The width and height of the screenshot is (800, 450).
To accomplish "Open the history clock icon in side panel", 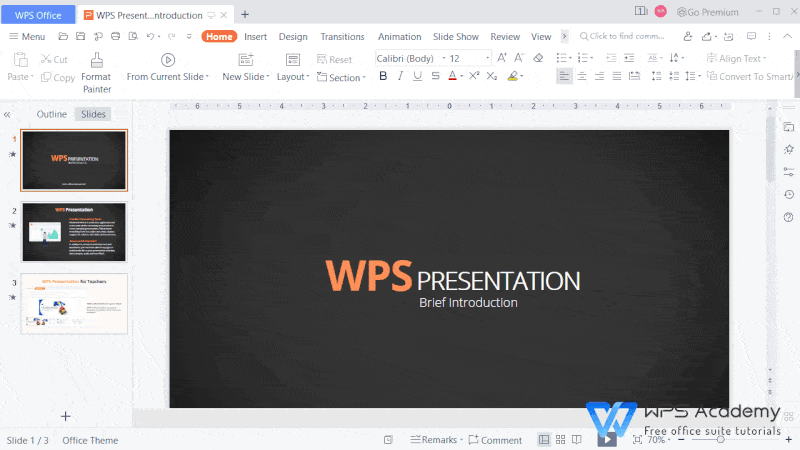I will tap(789, 194).
